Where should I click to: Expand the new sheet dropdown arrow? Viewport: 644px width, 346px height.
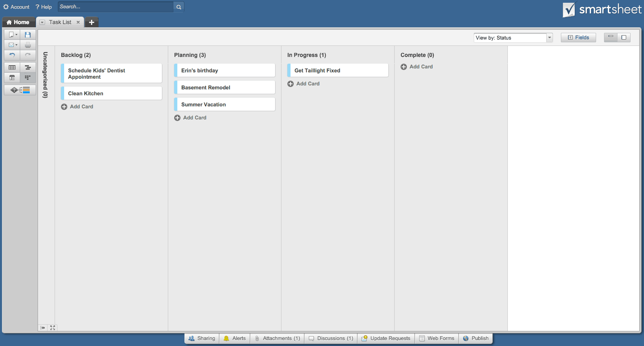coord(16,35)
